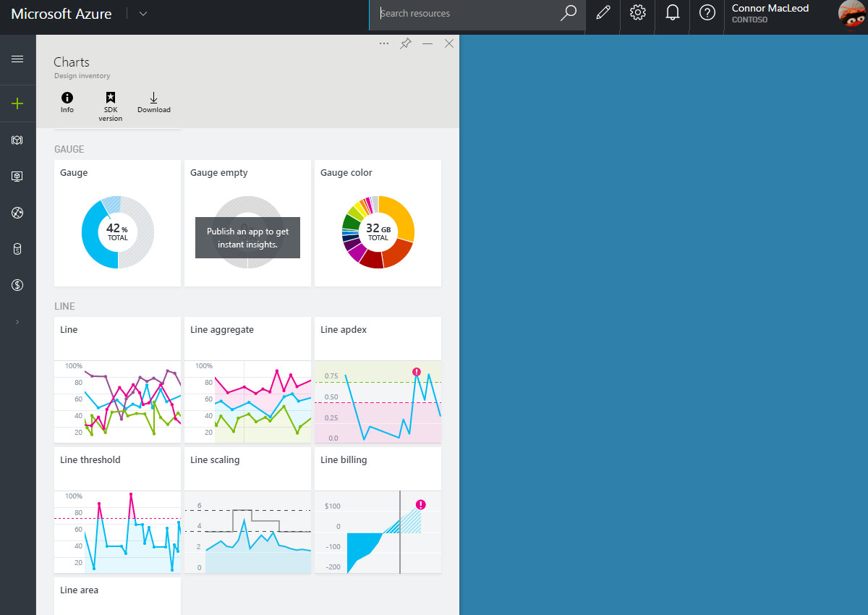
Task: Open the Gauge chart tile
Action: pyautogui.click(x=117, y=224)
